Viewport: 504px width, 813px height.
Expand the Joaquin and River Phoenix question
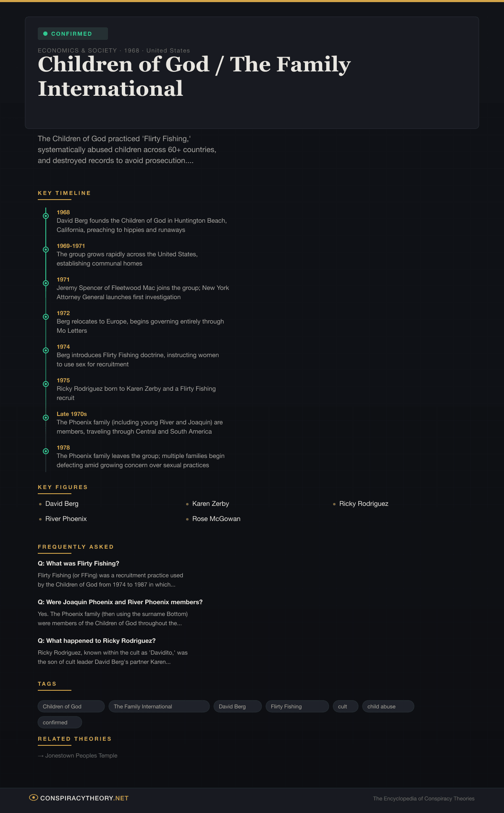click(120, 602)
